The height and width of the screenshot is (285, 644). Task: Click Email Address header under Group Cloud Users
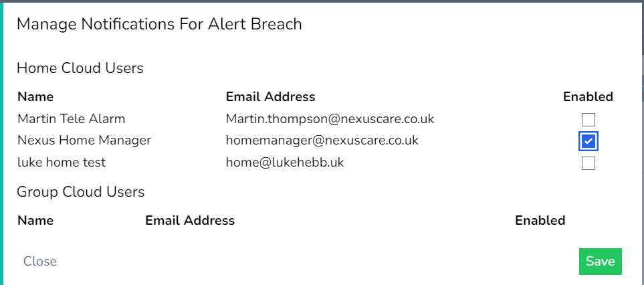pos(190,221)
